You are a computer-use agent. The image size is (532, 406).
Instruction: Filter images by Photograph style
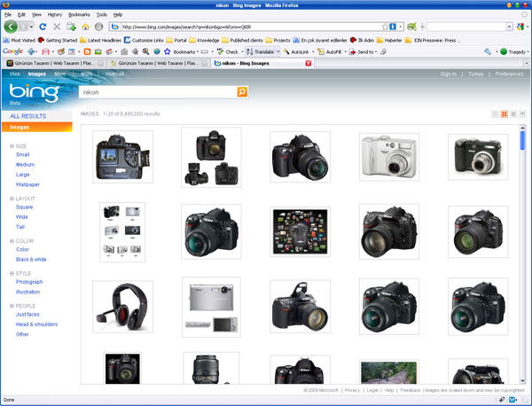coord(29,282)
